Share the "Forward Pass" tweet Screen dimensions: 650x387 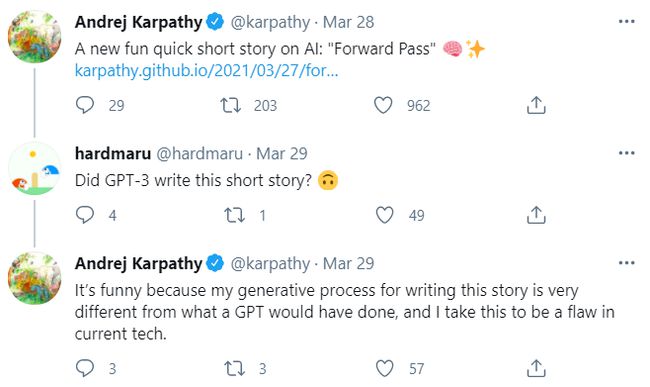536,105
